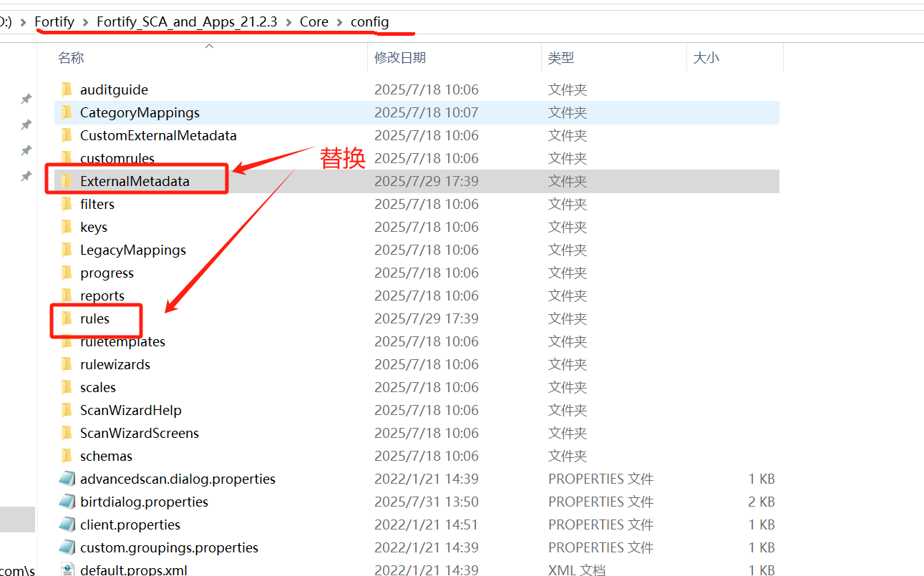Viewport: 924px width, 576px height.
Task: Click client.properties file icon
Action: pyautogui.click(x=67, y=524)
